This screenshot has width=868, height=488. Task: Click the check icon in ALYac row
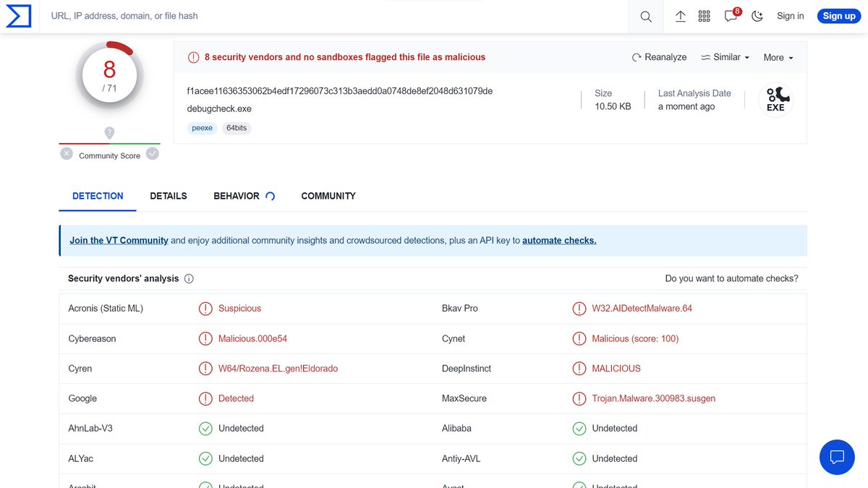tap(205, 458)
